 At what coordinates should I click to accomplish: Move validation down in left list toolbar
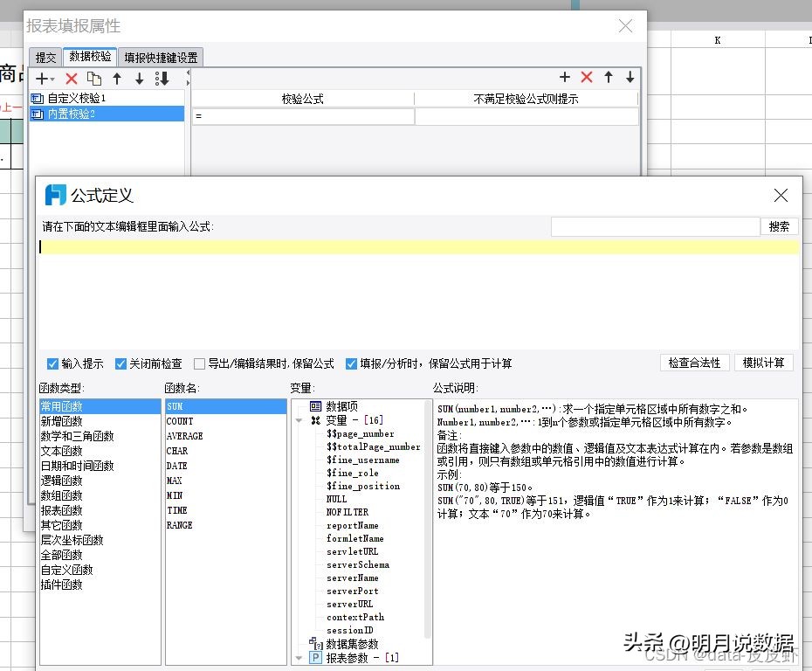[x=140, y=79]
